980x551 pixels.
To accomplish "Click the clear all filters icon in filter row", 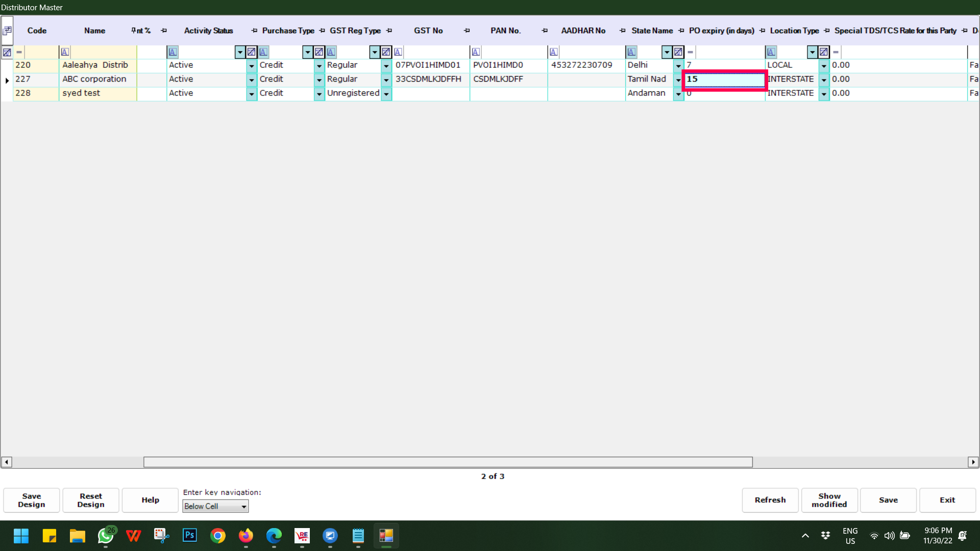I will [7, 52].
